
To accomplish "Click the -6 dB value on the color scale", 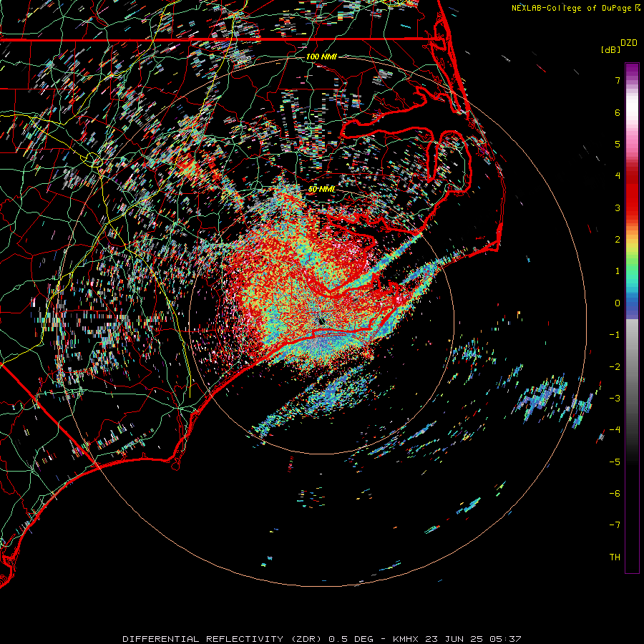I will (615, 494).
